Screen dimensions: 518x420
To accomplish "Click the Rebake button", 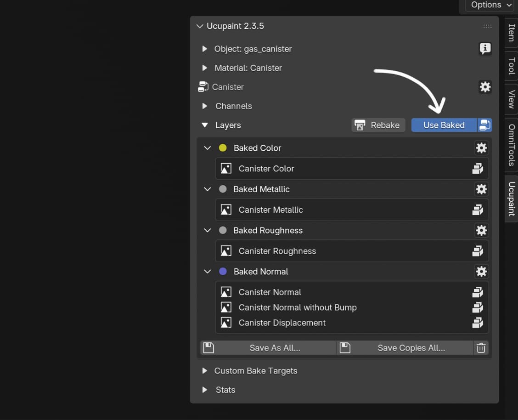I will click(x=378, y=125).
